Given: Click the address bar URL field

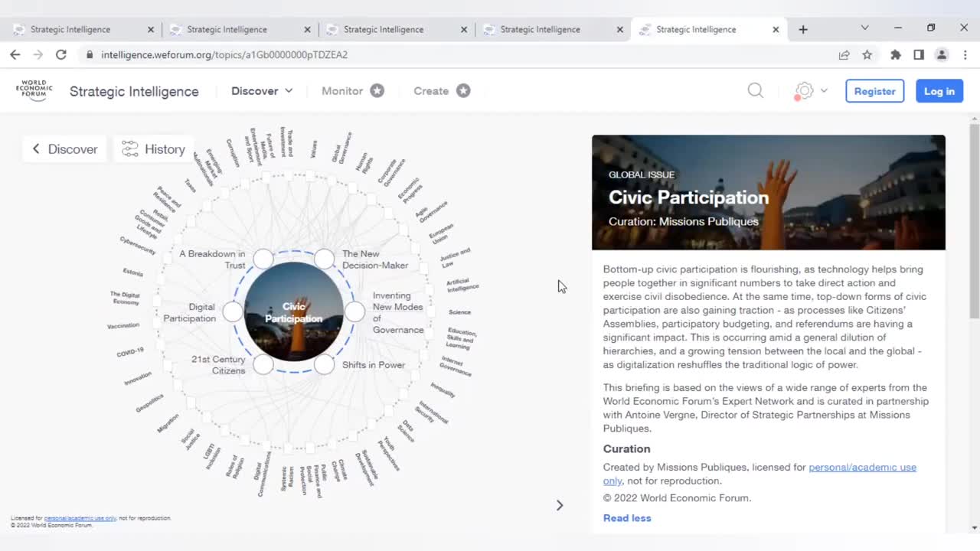Looking at the screenshot, I should click(x=459, y=54).
